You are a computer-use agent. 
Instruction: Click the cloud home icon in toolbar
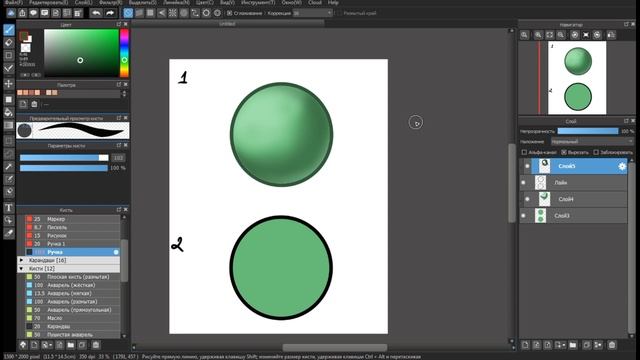[x=11, y=13]
